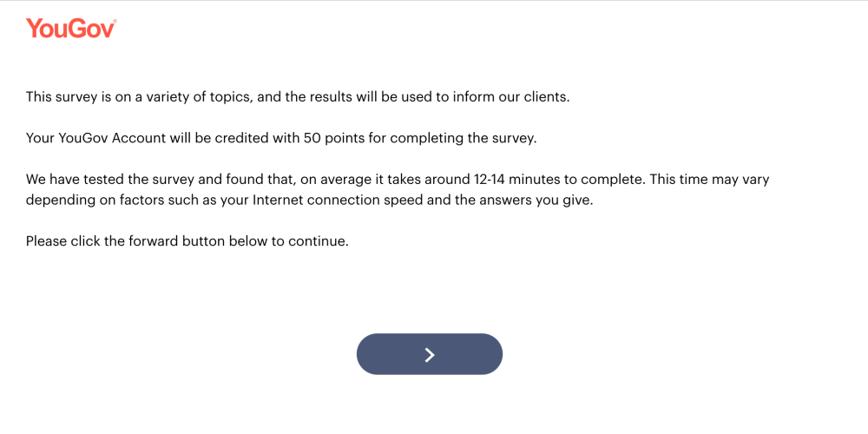This screenshot has width=868, height=434.
Task: Click 'This time may vary' text
Action: pyautogui.click(x=710, y=180)
